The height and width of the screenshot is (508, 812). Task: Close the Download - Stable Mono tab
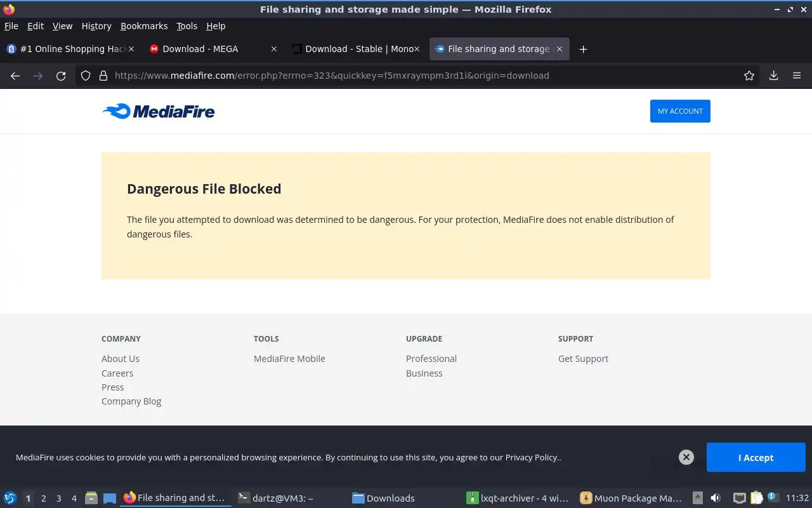click(x=417, y=49)
